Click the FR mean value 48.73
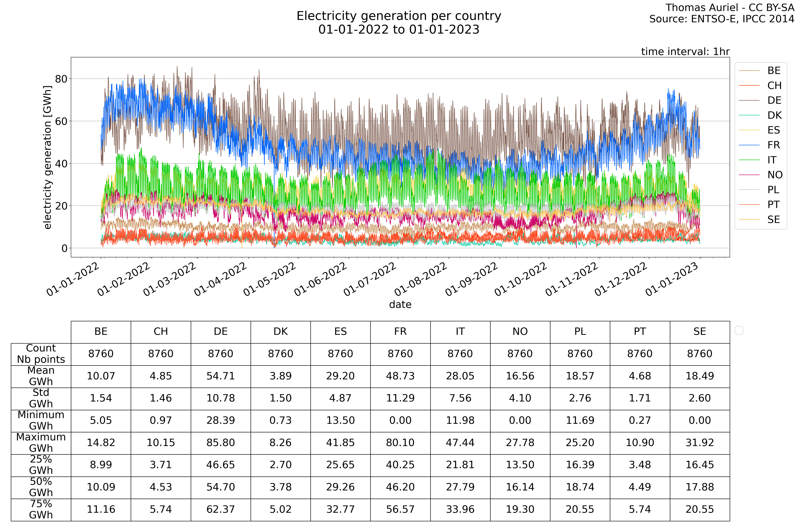 click(400, 376)
